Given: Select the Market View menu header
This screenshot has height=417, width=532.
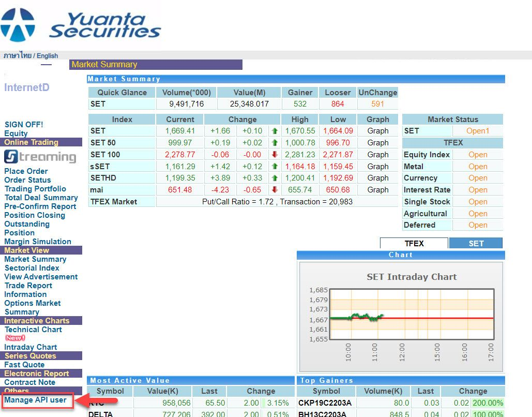Looking at the screenshot, I should (x=41, y=250).
